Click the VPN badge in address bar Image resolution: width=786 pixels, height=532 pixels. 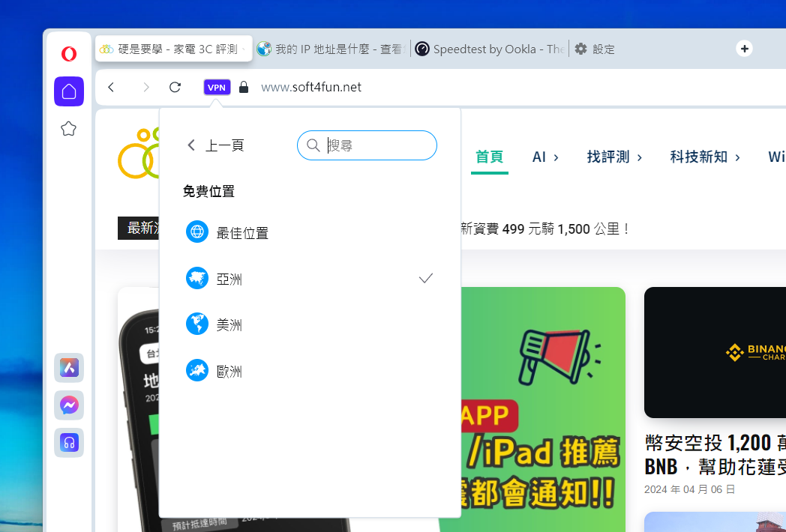[x=217, y=88]
